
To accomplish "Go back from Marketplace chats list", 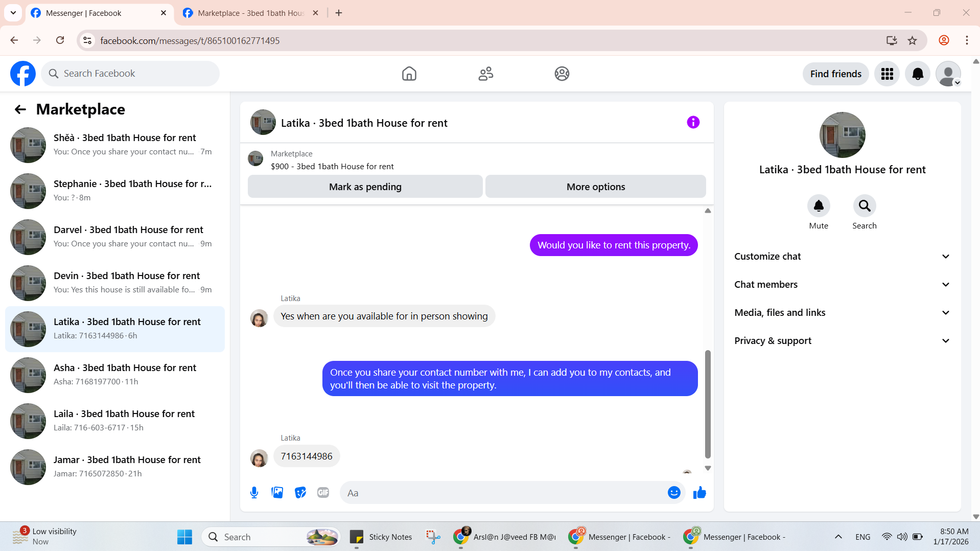I will 20,109.
